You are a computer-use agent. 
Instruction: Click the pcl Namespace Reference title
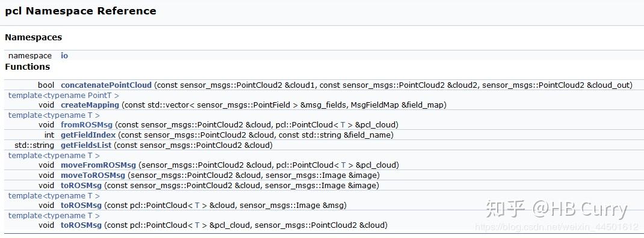pyautogui.click(x=81, y=11)
